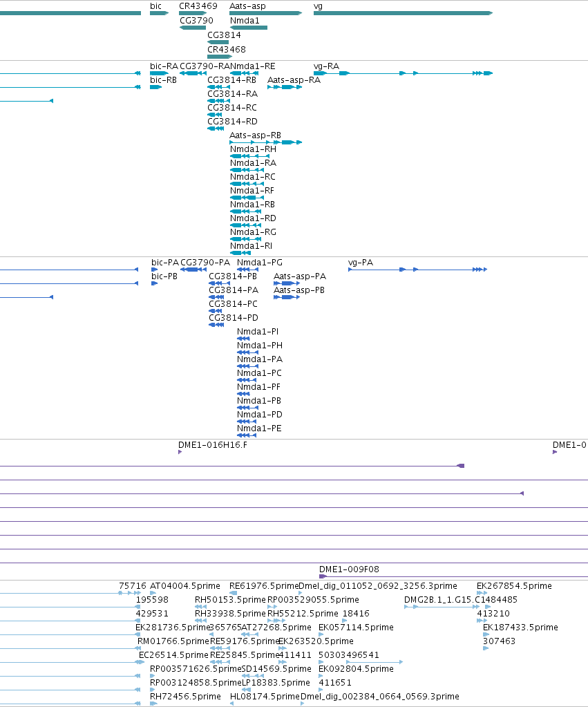
Task: Select Dmel_dig_011052_0692_3256.3prime feature
Action: click(x=301, y=593)
